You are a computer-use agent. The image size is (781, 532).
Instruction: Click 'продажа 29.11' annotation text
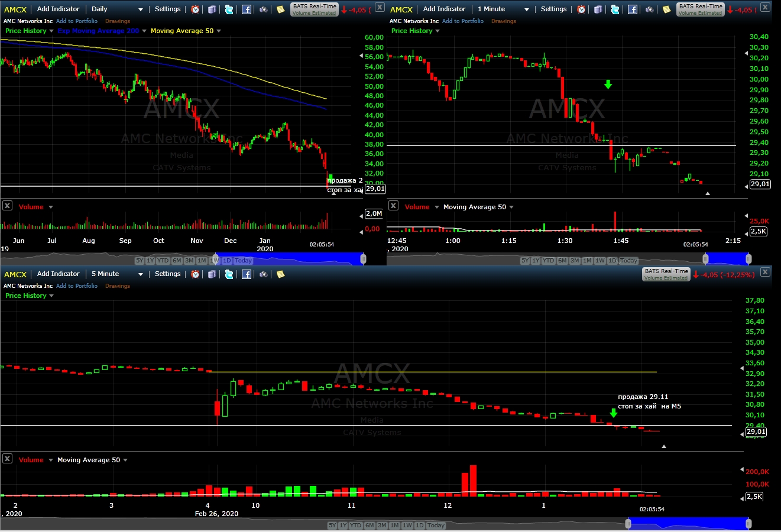(x=643, y=397)
